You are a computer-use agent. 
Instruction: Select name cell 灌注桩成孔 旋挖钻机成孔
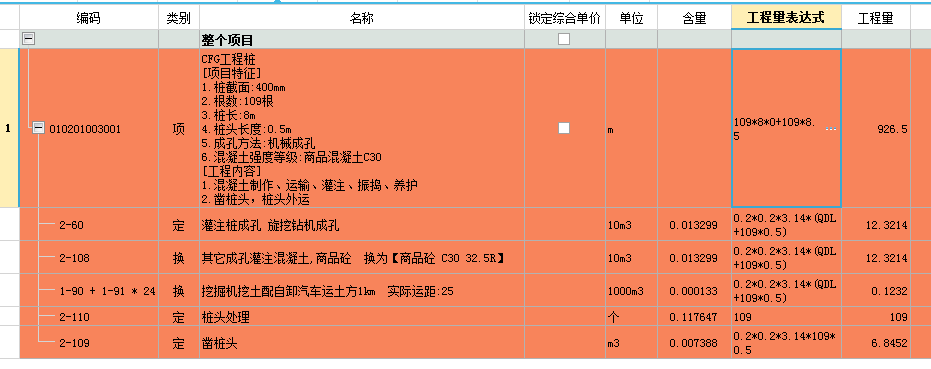point(362,225)
